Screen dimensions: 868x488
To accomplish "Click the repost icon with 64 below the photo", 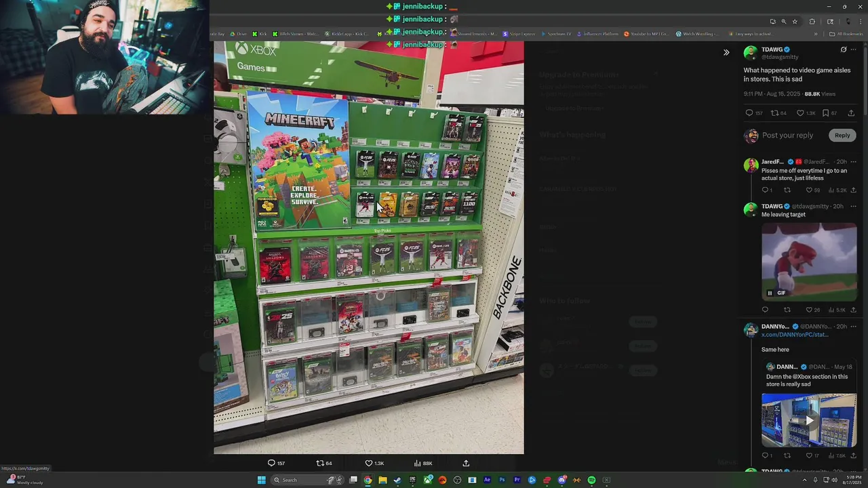I will point(324,464).
